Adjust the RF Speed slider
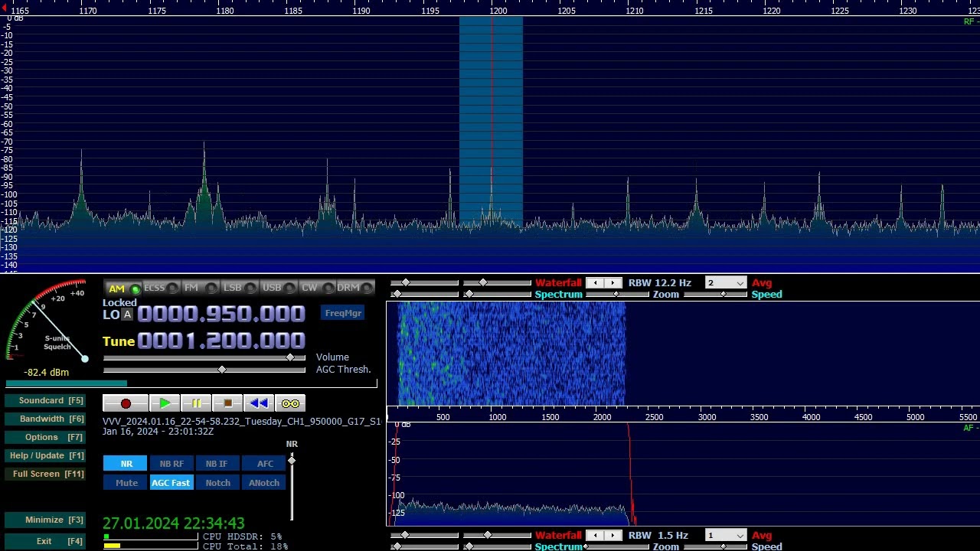This screenshot has width=980, height=551. pyautogui.click(x=716, y=295)
